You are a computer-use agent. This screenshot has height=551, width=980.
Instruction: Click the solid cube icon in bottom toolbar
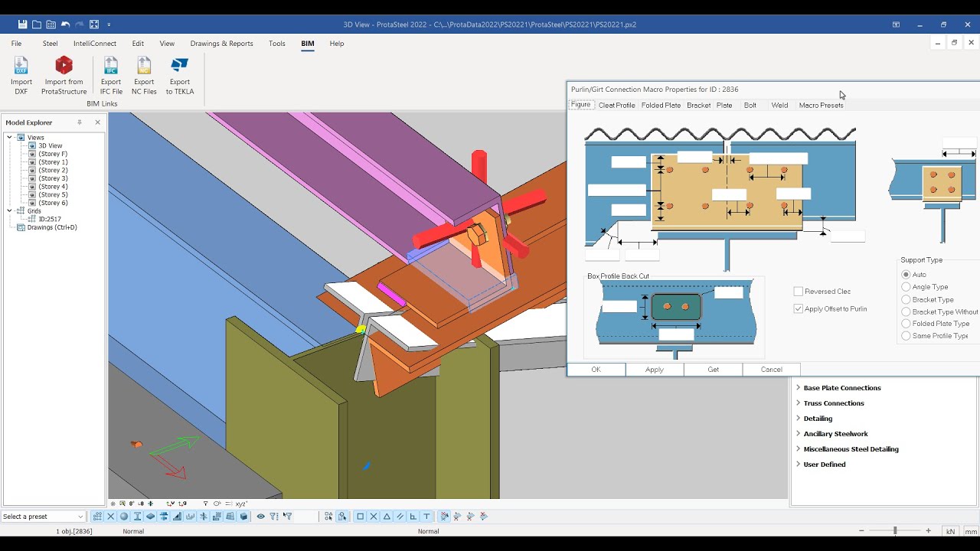coord(243,517)
